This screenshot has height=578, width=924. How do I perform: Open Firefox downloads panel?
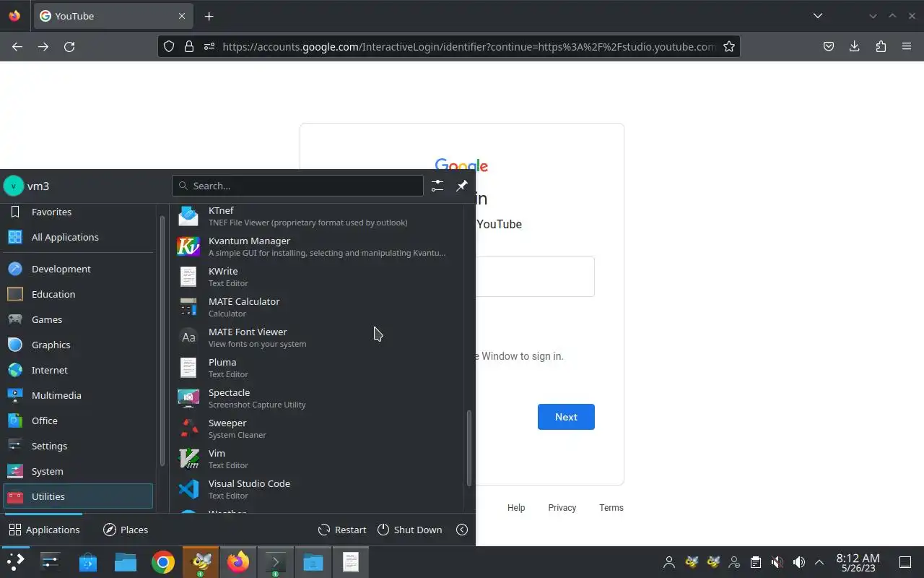click(855, 46)
